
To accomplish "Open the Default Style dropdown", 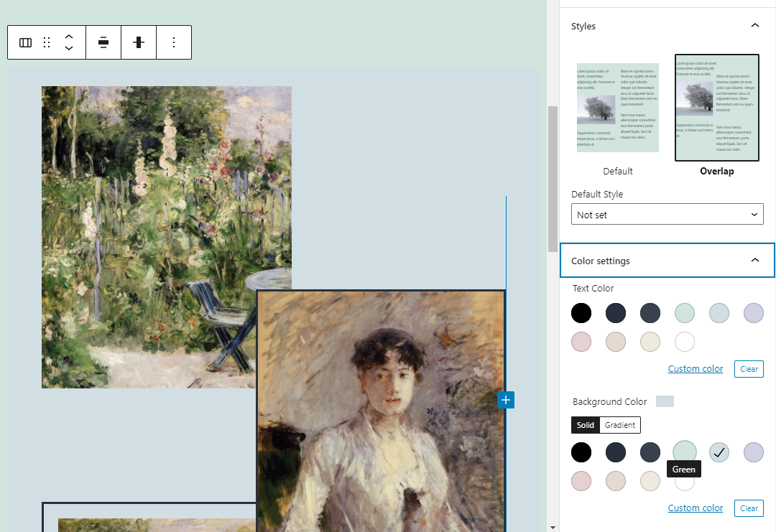I will click(667, 215).
